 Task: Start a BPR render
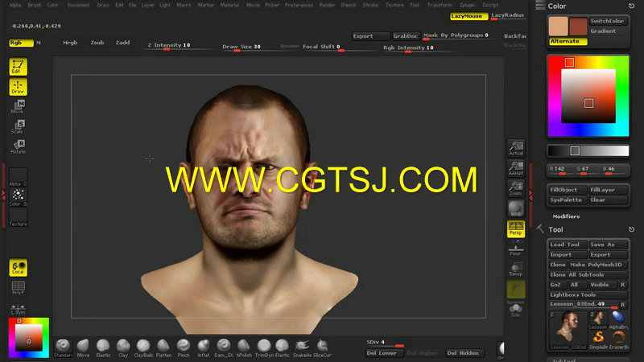tap(516, 208)
